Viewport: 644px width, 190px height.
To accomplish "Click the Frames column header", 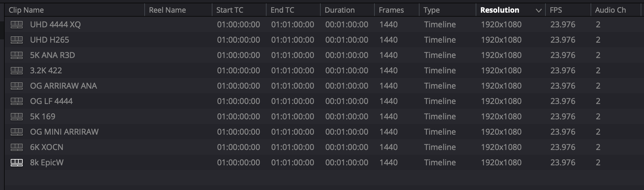I will 391,10.
